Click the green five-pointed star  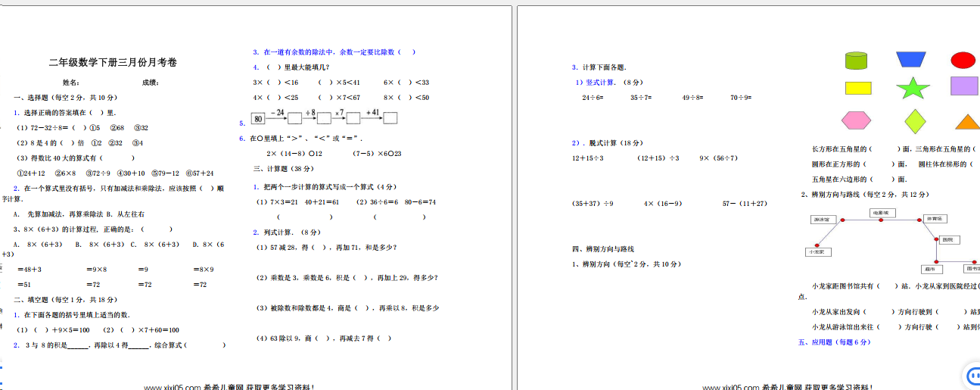(x=913, y=89)
